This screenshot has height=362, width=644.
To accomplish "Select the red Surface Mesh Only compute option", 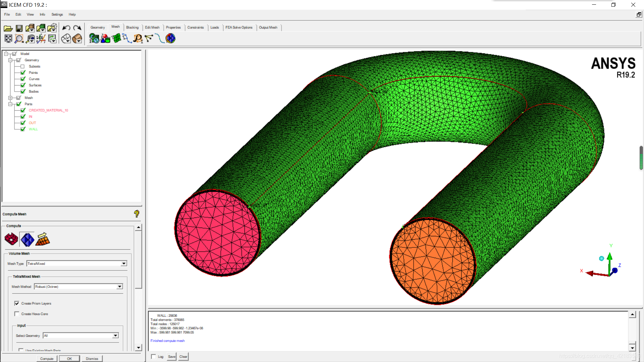I will coord(11,239).
